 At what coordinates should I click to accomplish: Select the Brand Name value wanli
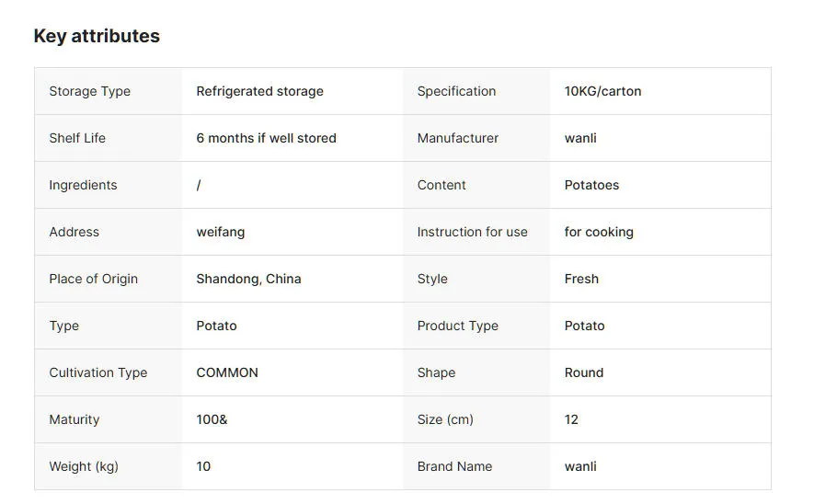click(580, 466)
